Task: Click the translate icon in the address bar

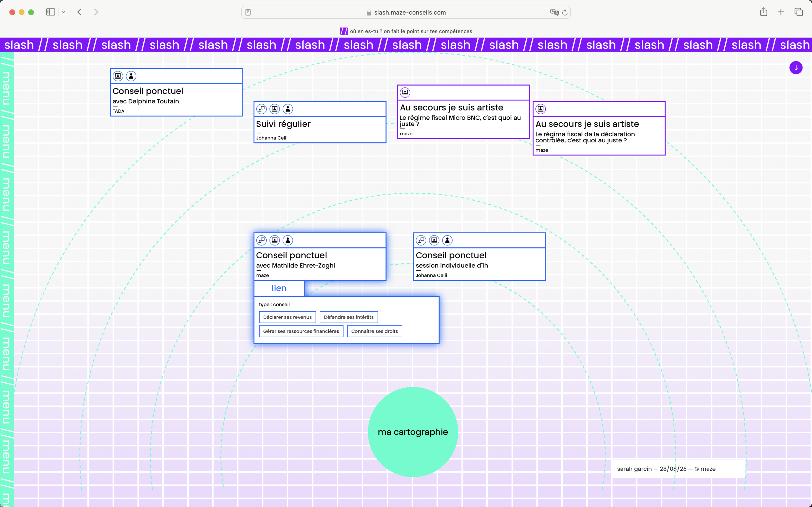Action: 555,12
